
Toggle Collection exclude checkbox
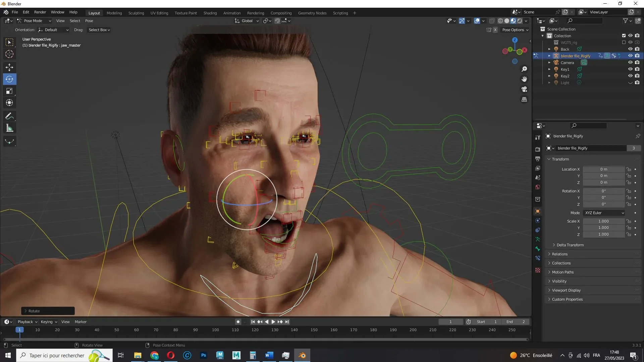pos(624,36)
